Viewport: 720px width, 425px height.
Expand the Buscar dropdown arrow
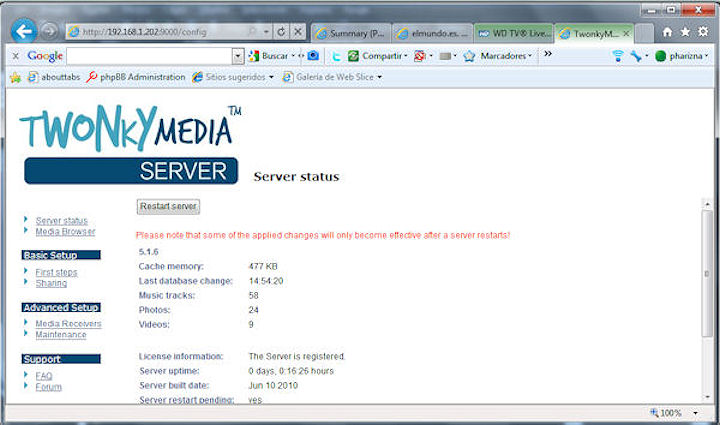(x=293, y=56)
